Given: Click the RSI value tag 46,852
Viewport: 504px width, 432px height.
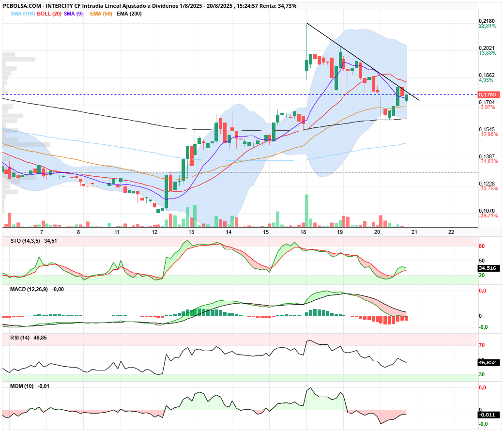Looking at the screenshot, I should click(489, 363).
